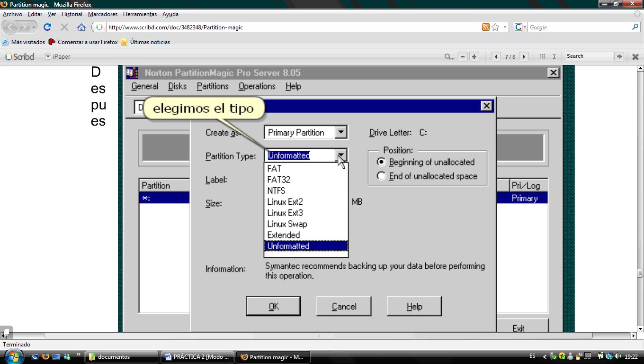The width and height of the screenshot is (644, 364).
Task: Go to the next document page
Action: pos(524,56)
